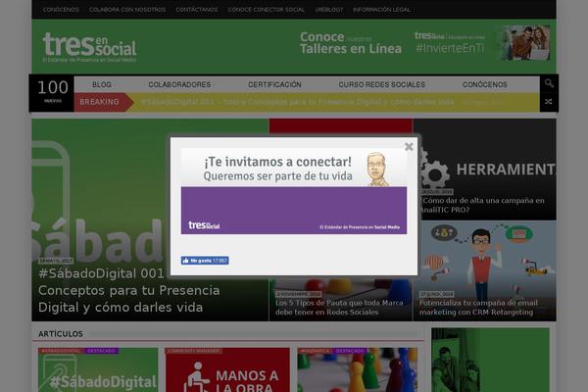Click the popup purple tres en social banner
The image size is (588, 392).
pyautogui.click(x=294, y=211)
